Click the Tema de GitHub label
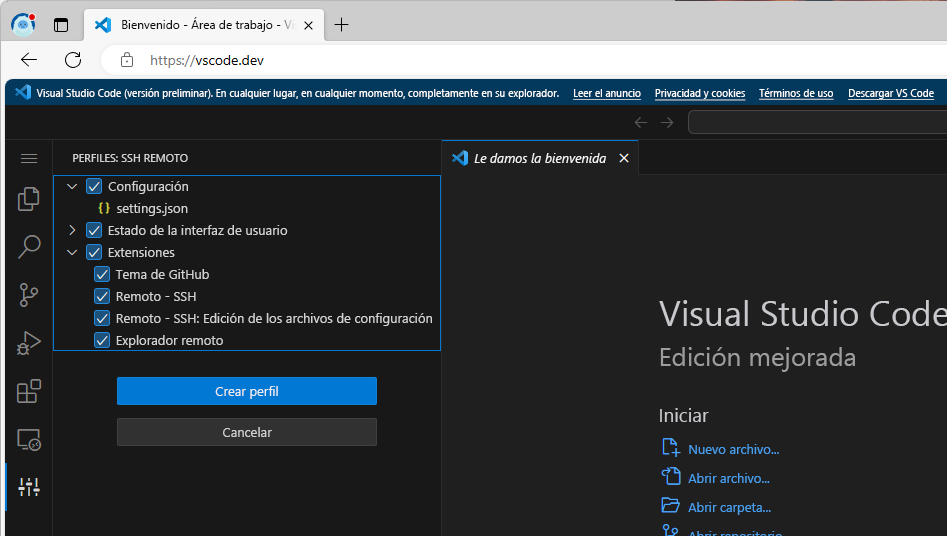The width and height of the screenshot is (947, 536). [x=162, y=274]
